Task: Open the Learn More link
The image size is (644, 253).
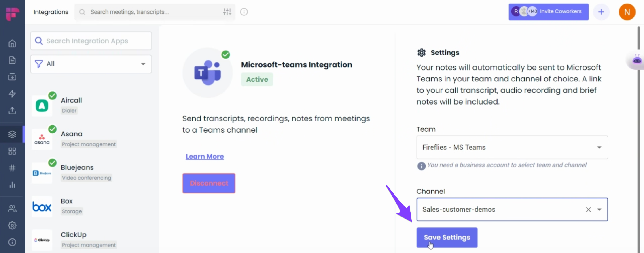Action: click(205, 157)
